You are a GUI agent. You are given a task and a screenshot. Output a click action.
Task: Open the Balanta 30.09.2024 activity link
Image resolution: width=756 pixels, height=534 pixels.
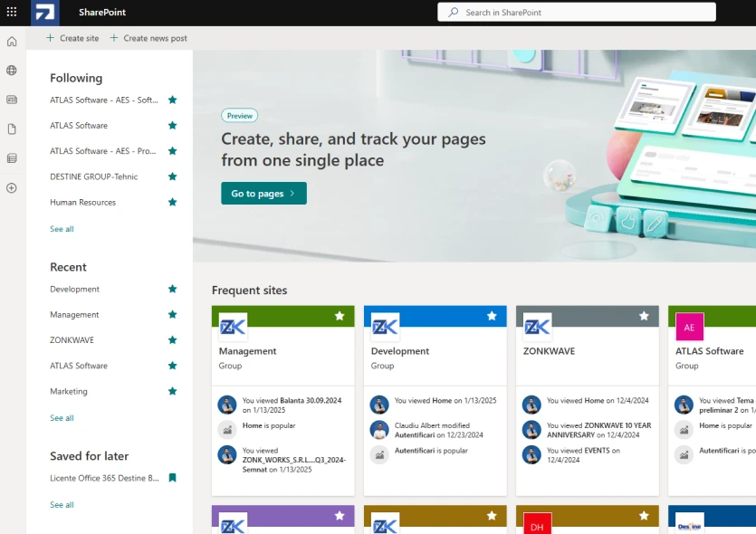pyautogui.click(x=311, y=400)
